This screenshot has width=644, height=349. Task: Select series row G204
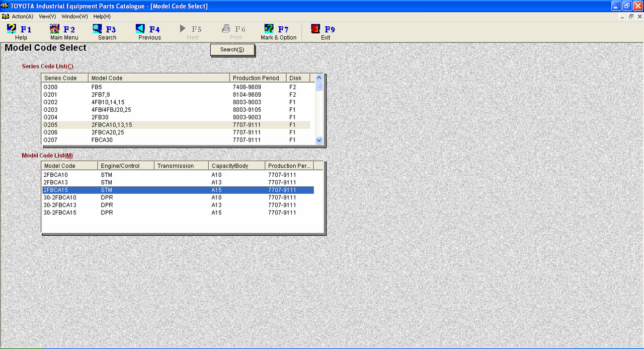coord(176,117)
